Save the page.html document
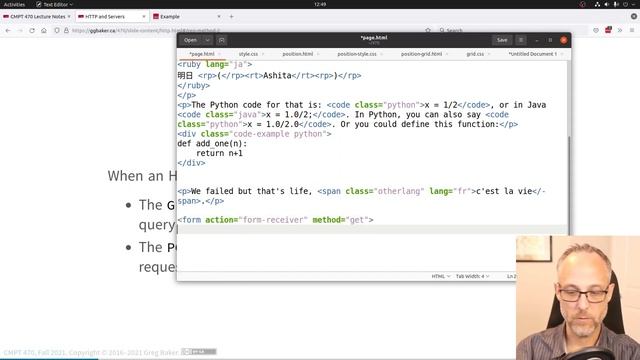 pos(502,40)
